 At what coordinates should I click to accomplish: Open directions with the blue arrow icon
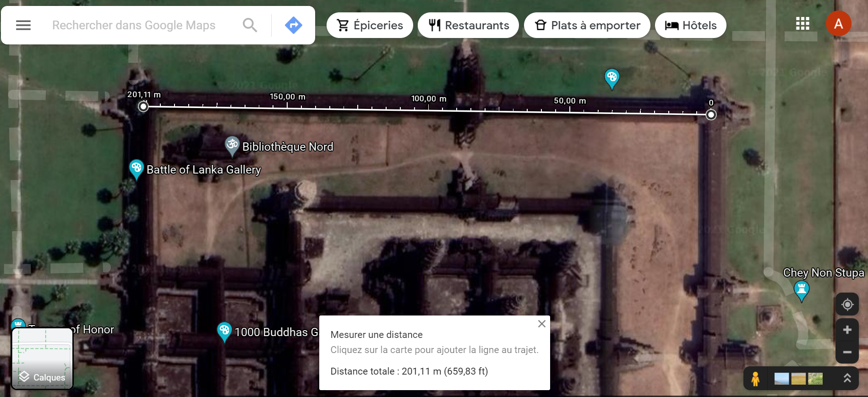coord(293,25)
